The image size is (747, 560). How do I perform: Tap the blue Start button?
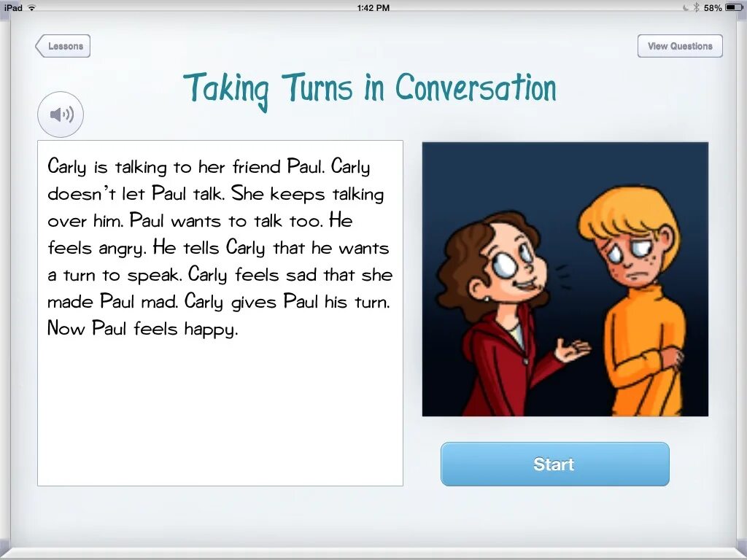pyautogui.click(x=555, y=464)
